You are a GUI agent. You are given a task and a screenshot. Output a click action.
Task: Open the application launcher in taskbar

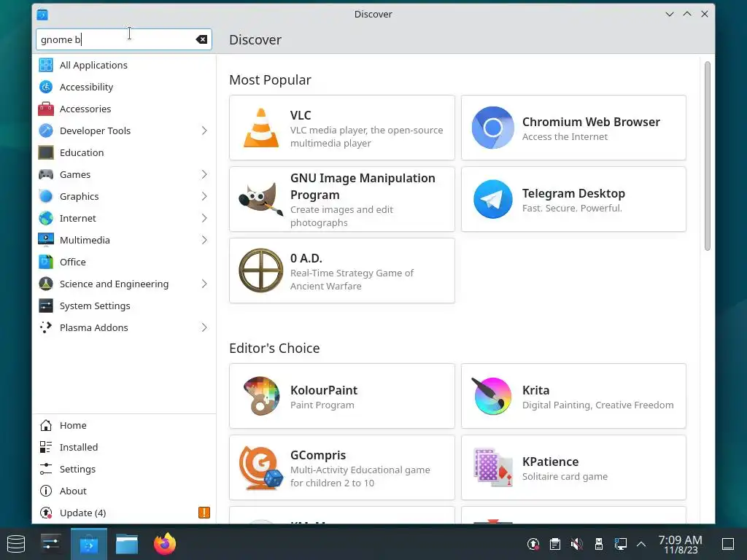coord(16,544)
